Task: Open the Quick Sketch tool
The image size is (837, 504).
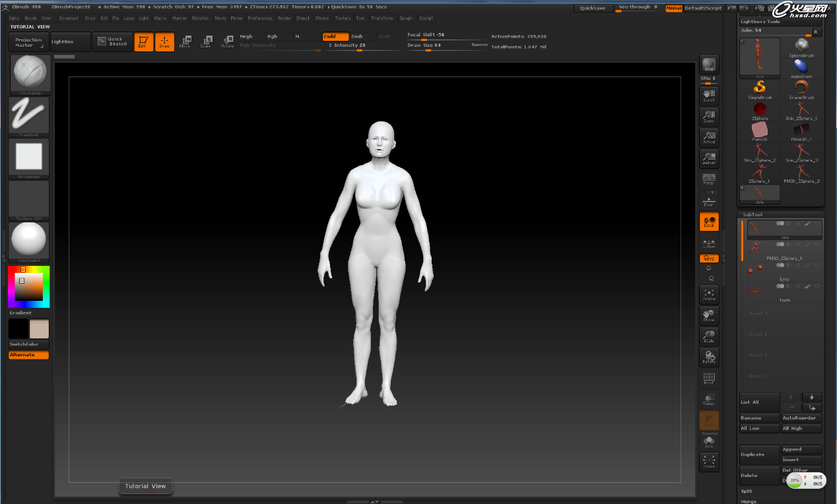Action: [112, 42]
